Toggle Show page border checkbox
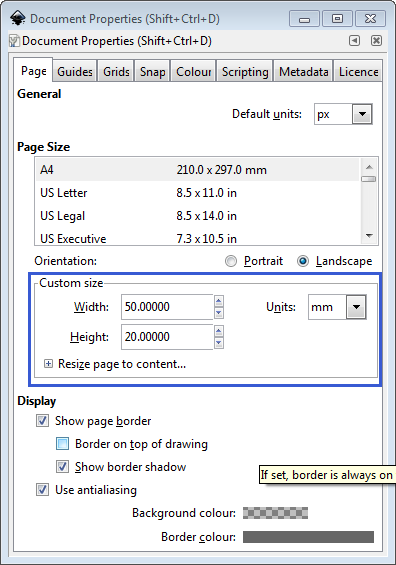 click(42, 421)
